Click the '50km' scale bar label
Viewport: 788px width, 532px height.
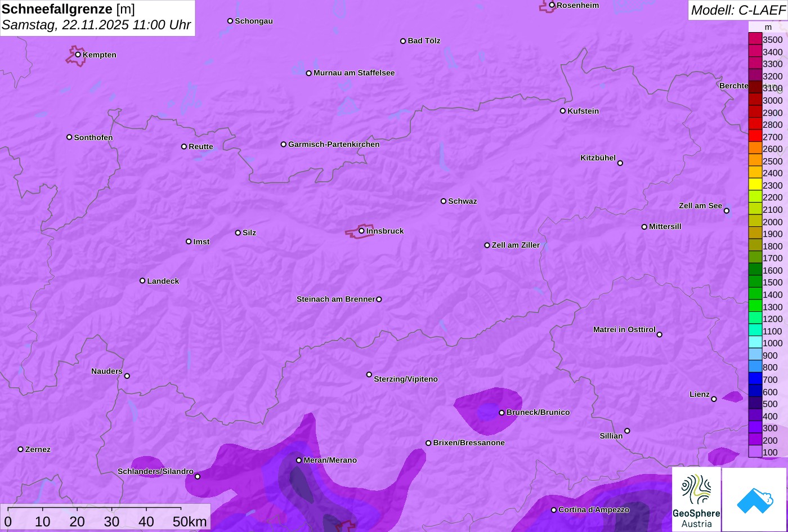(190, 522)
